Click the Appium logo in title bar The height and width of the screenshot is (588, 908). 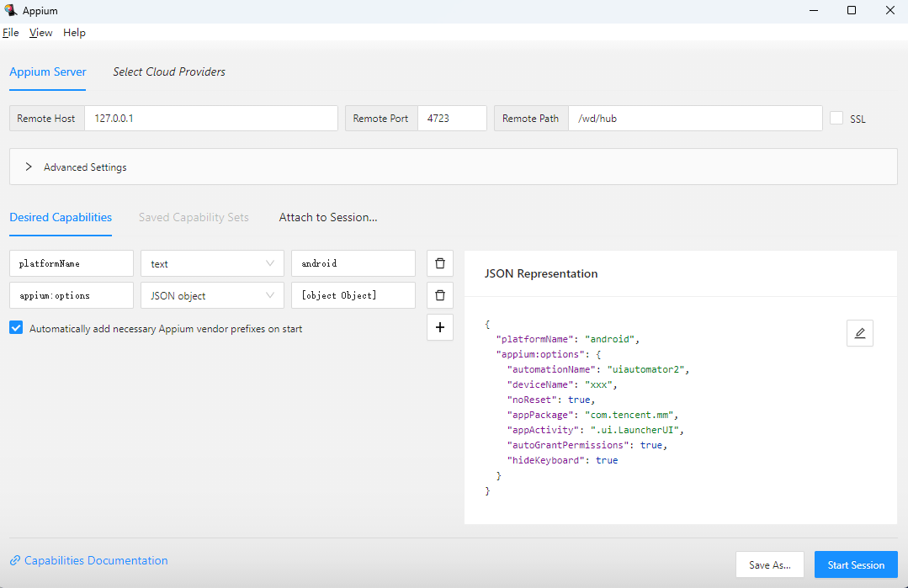click(x=10, y=10)
